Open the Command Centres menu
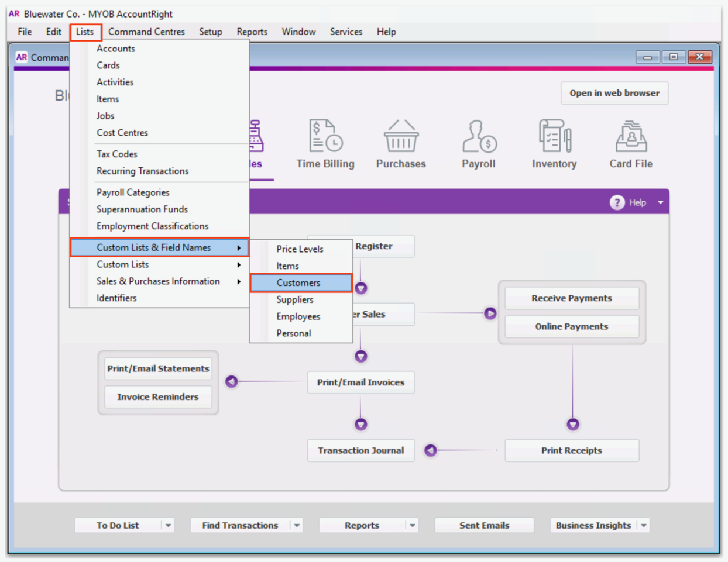 click(x=146, y=32)
